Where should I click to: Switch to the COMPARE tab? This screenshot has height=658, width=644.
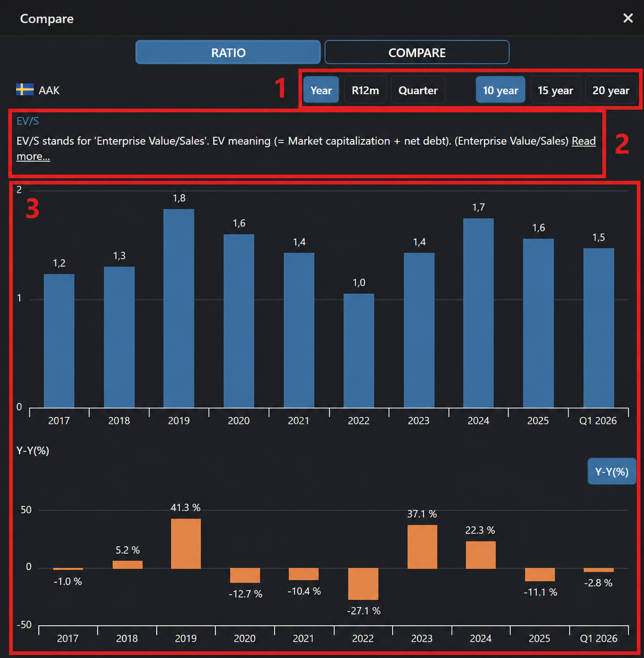pyautogui.click(x=417, y=52)
